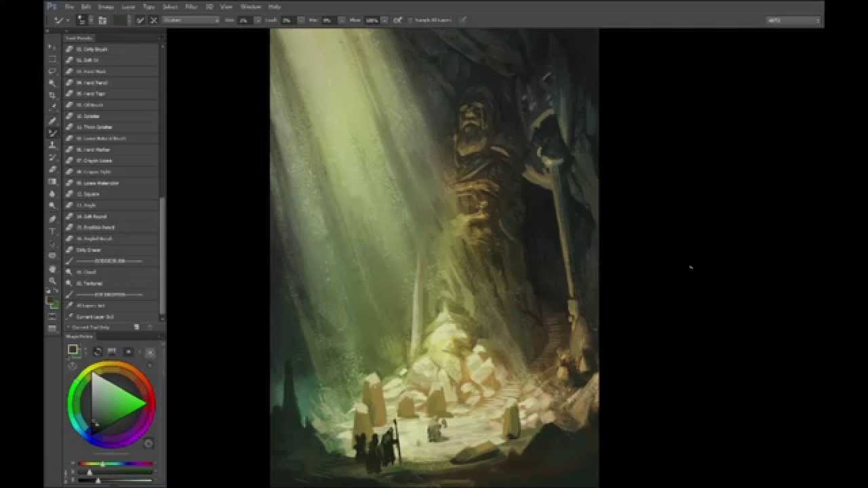Toggle tablet pressure controls size
868x488 pixels.
point(463,20)
